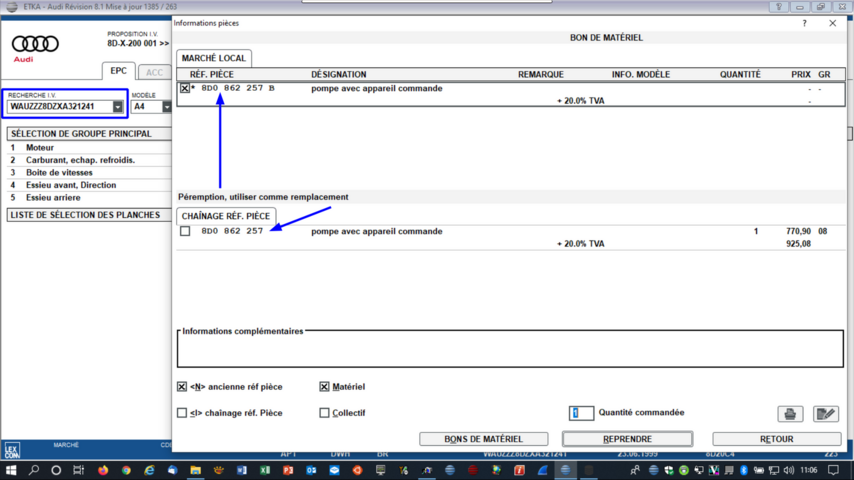The width and height of the screenshot is (854, 480).
Task: Open the volume speaker tray icon
Action: point(789,470)
